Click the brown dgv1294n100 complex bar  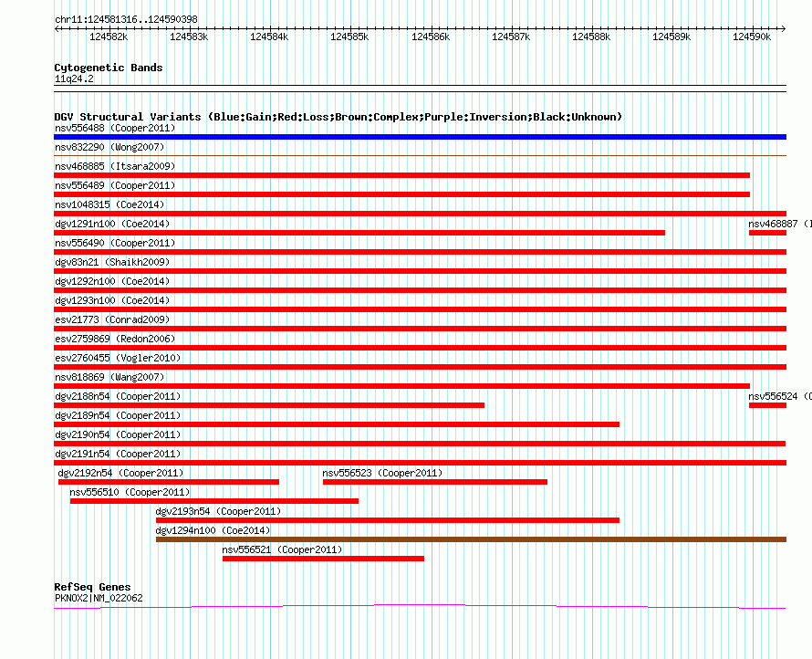pyautogui.click(x=472, y=539)
